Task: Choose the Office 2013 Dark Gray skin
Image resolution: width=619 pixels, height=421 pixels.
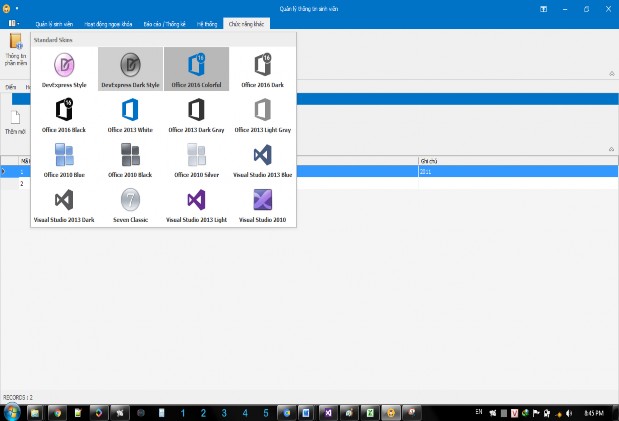Action: click(x=196, y=114)
